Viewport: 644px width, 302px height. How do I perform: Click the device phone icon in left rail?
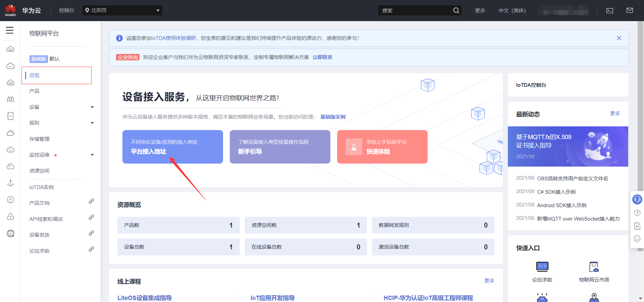click(11, 116)
